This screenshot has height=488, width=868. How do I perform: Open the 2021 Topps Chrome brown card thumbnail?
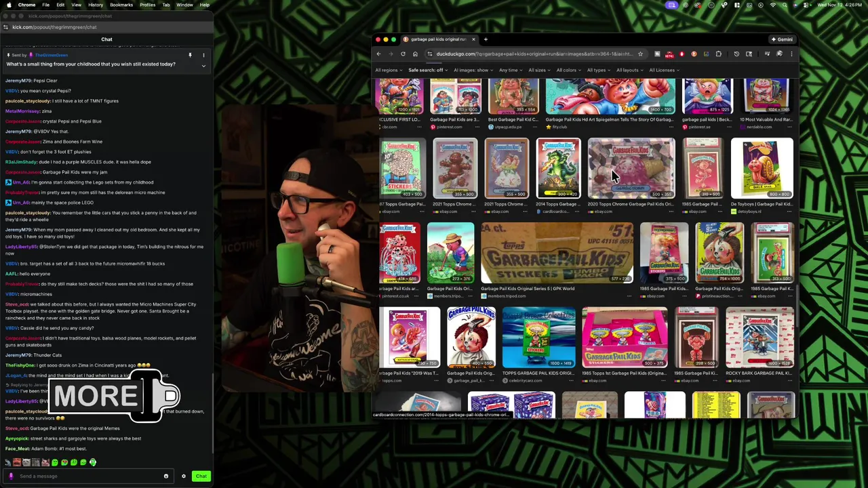click(x=455, y=168)
